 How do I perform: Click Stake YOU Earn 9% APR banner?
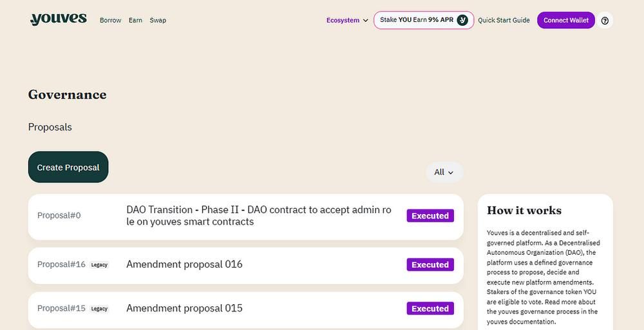416,20
